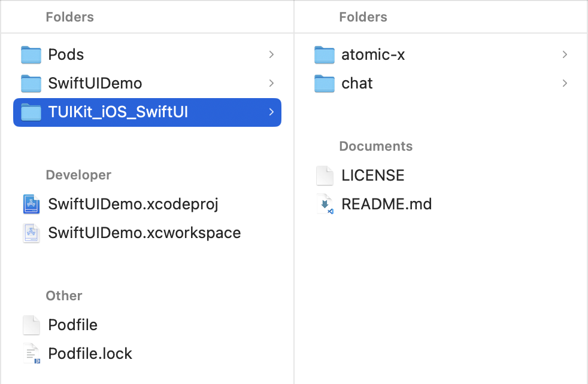Click the Pods folder icon
The height and width of the screenshot is (384, 588).
(x=31, y=55)
